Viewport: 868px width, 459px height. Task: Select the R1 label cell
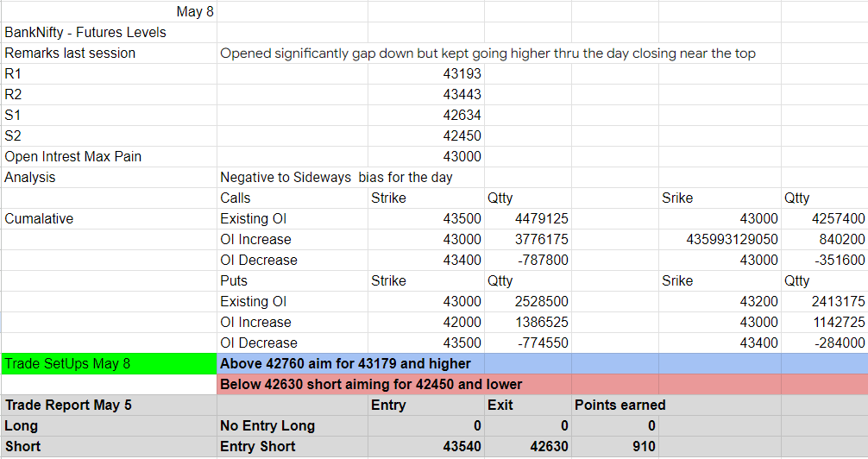coord(109,73)
